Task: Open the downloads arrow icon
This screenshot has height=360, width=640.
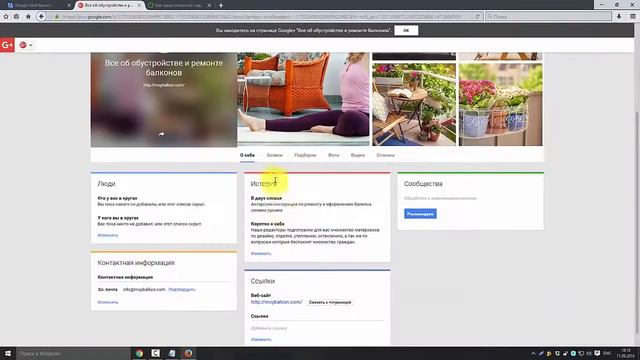Action: [619, 16]
